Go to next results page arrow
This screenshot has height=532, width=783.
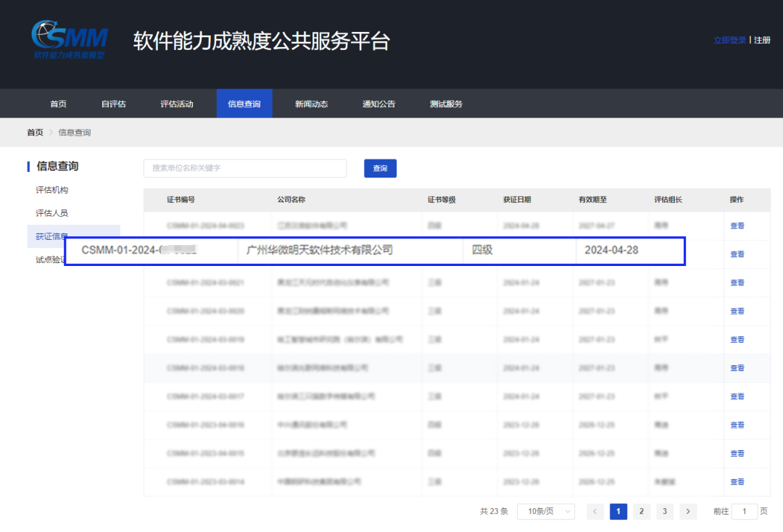pos(687,511)
